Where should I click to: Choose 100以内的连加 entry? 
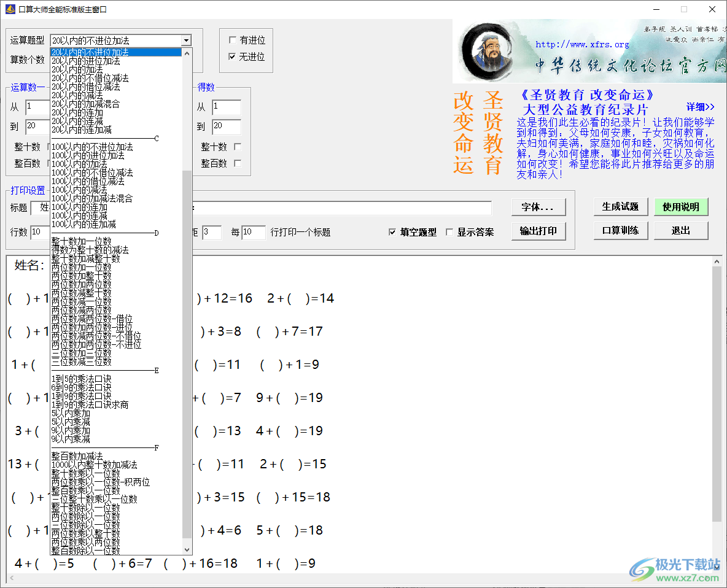116,207
